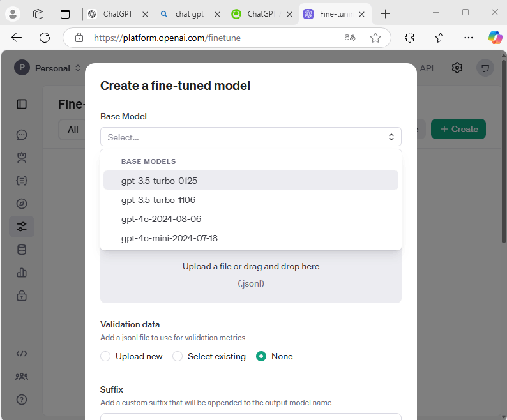Open the API link in header
Viewport: 507px width, 420px height.
click(x=427, y=68)
